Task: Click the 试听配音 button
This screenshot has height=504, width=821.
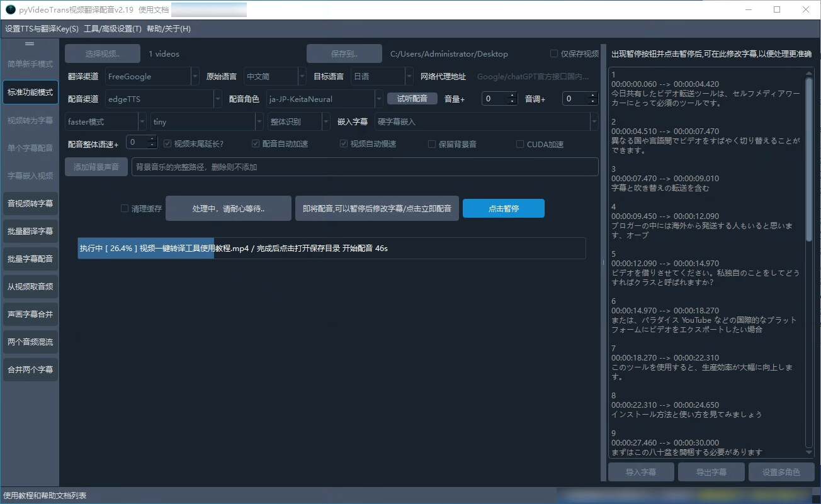Action: pyautogui.click(x=412, y=99)
